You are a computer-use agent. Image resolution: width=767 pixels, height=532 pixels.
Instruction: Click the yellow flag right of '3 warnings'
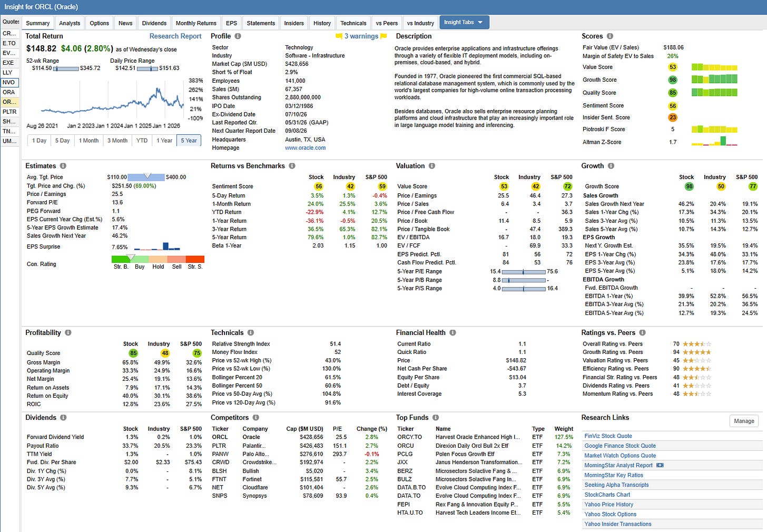point(383,36)
